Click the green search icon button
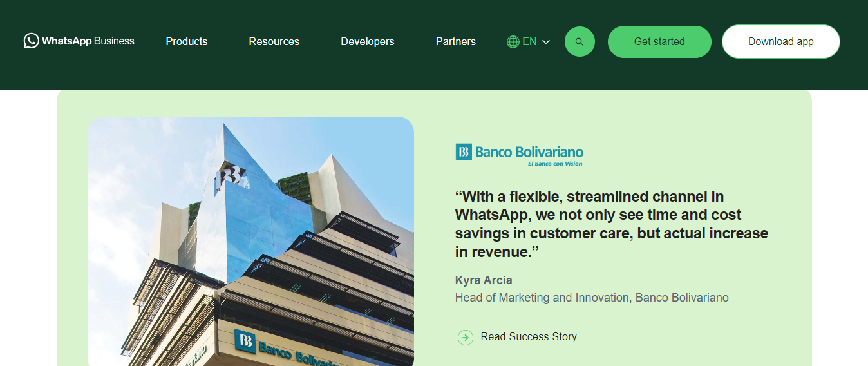The image size is (868, 366). (x=580, y=41)
